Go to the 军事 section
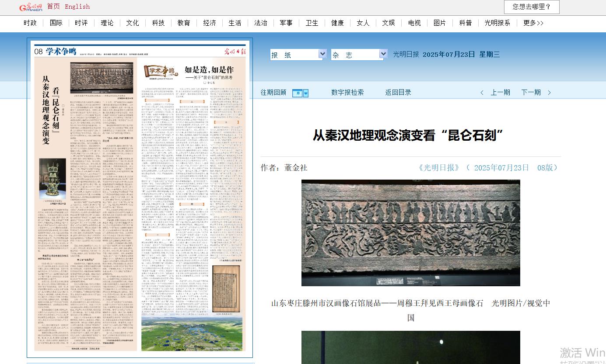606x364 pixels. [286, 23]
